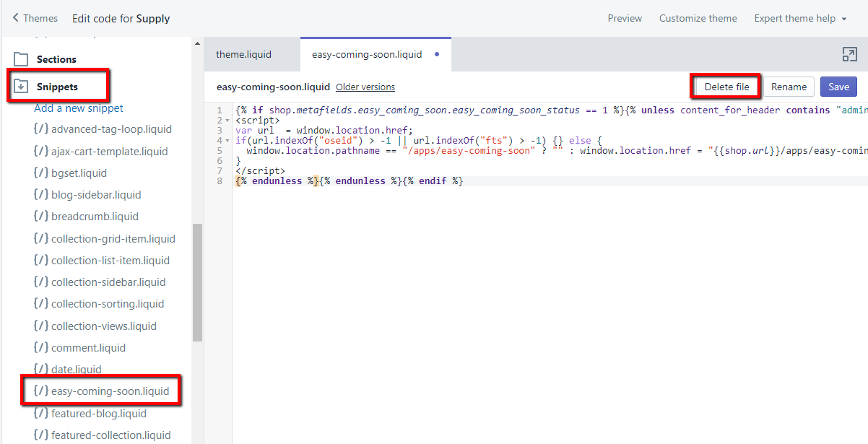Open Older versions of the file

[365, 87]
